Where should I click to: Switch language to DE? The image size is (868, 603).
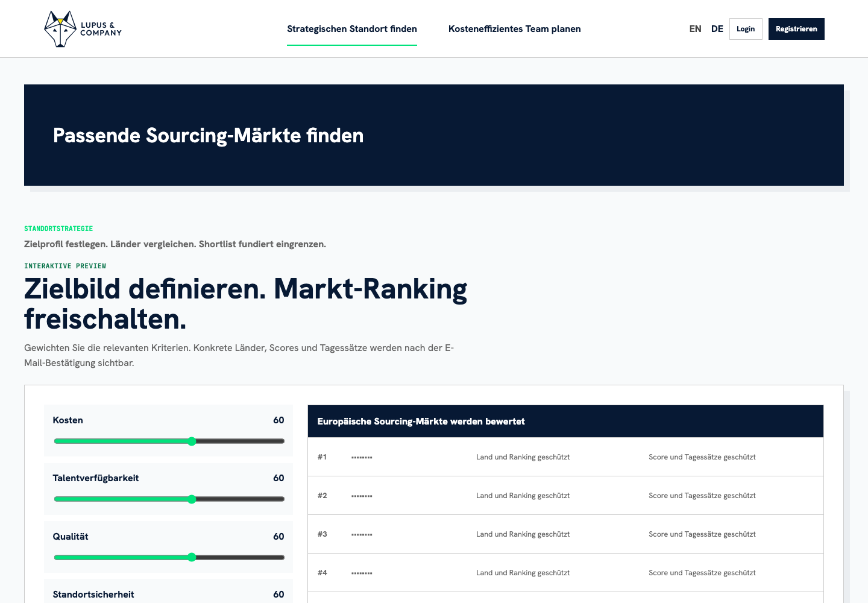pyautogui.click(x=717, y=29)
